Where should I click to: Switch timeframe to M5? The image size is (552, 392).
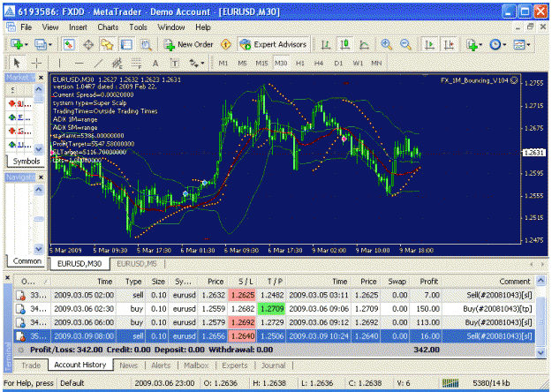tap(242, 64)
